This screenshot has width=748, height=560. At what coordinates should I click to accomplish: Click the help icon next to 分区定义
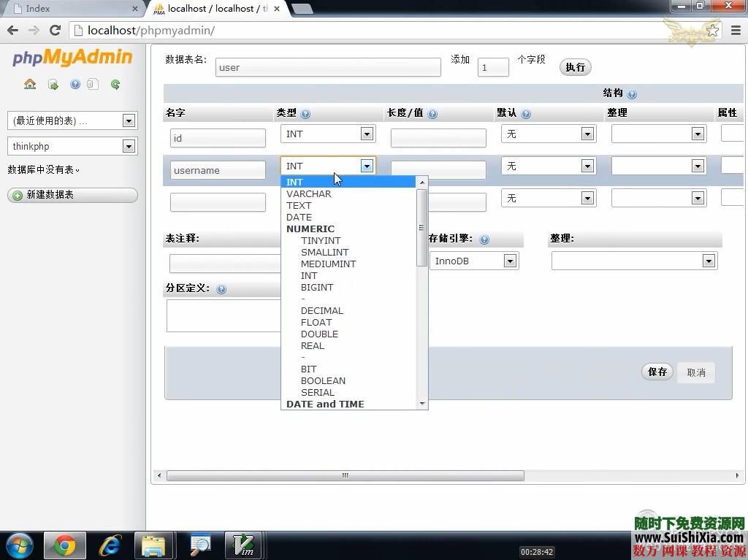[223, 288]
